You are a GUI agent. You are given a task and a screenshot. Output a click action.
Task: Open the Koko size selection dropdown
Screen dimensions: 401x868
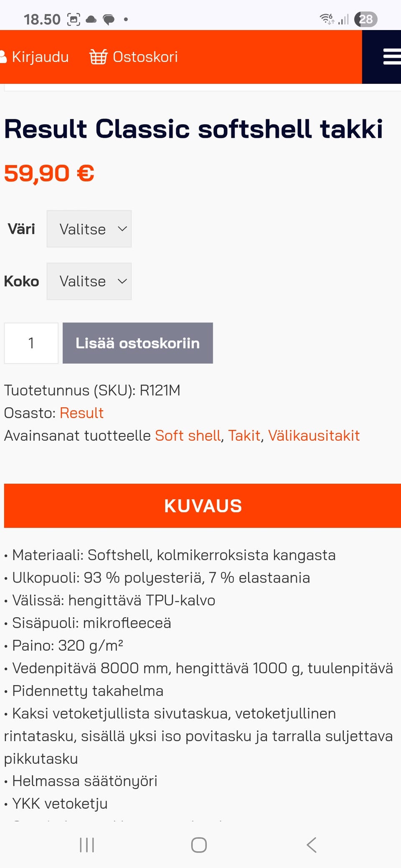[x=89, y=281]
